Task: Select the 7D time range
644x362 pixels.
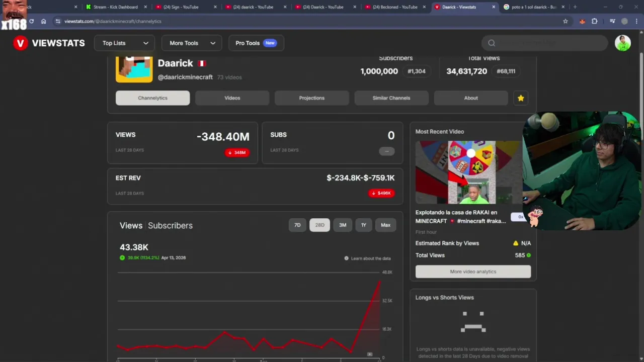Action: (297, 225)
